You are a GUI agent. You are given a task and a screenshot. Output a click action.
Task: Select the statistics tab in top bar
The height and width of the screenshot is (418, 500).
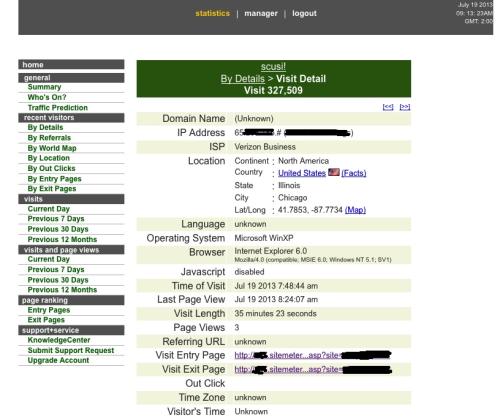click(x=213, y=13)
